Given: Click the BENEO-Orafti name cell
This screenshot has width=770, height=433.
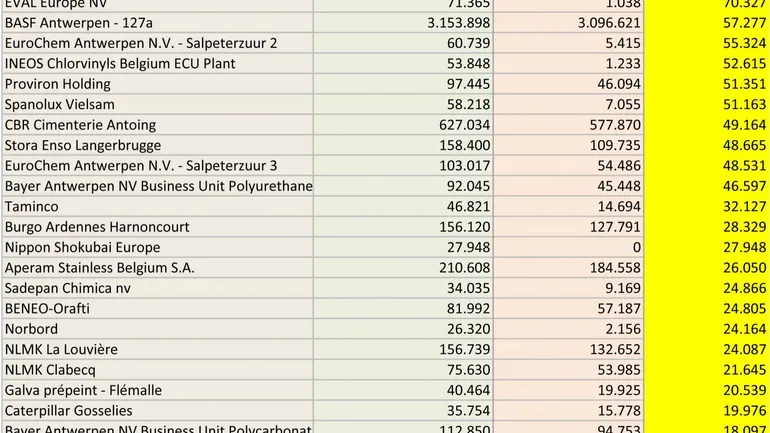Looking at the screenshot, I should 157,309.
